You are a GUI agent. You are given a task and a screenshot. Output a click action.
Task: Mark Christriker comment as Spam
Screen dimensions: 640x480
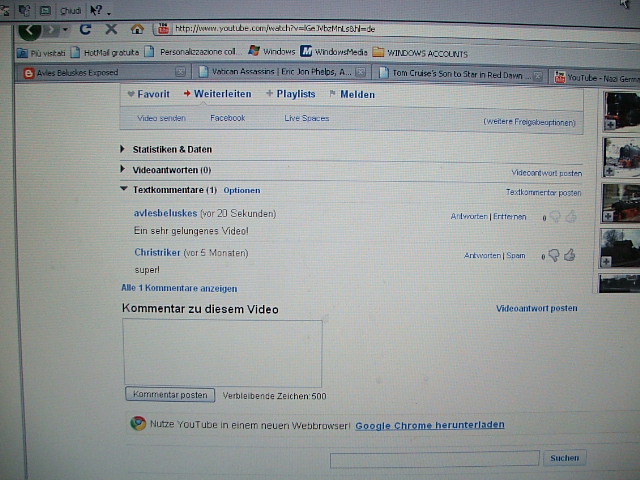pyautogui.click(x=516, y=256)
